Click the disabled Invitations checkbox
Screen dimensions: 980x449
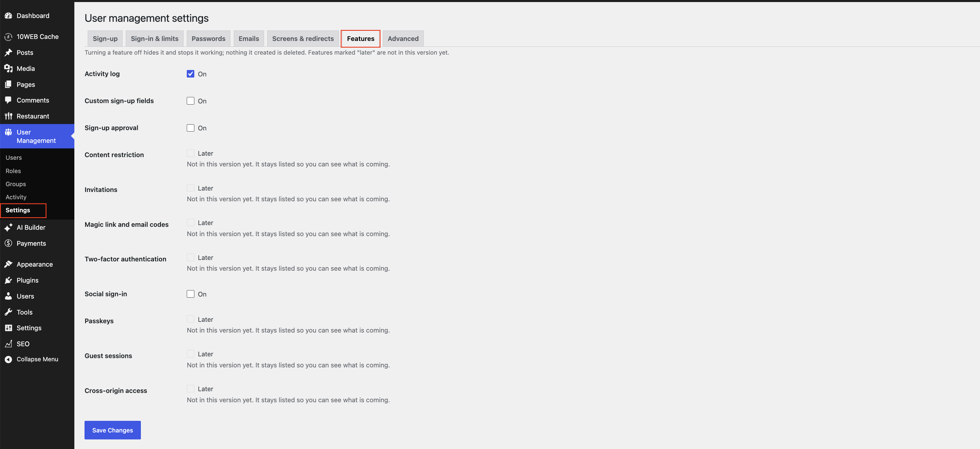click(191, 188)
